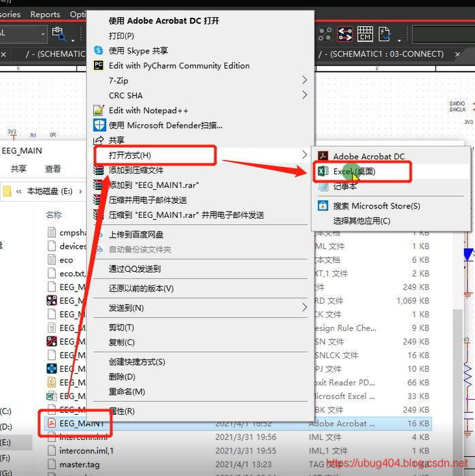Click the search part toolbar icon

tap(59, 33)
